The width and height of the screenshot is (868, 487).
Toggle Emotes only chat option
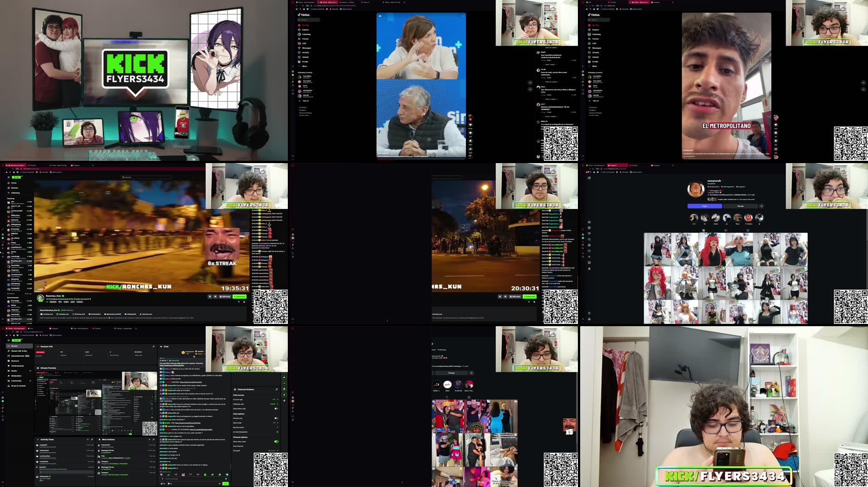[276, 418]
